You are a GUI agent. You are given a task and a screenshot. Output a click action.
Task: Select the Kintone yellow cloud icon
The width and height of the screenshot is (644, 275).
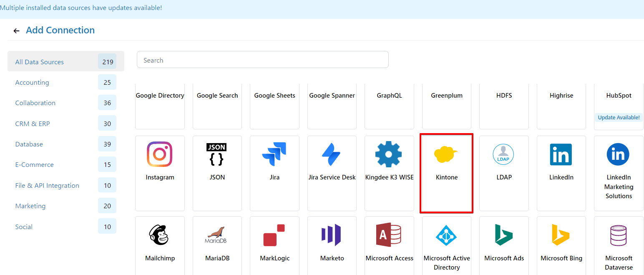coord(446,154)
